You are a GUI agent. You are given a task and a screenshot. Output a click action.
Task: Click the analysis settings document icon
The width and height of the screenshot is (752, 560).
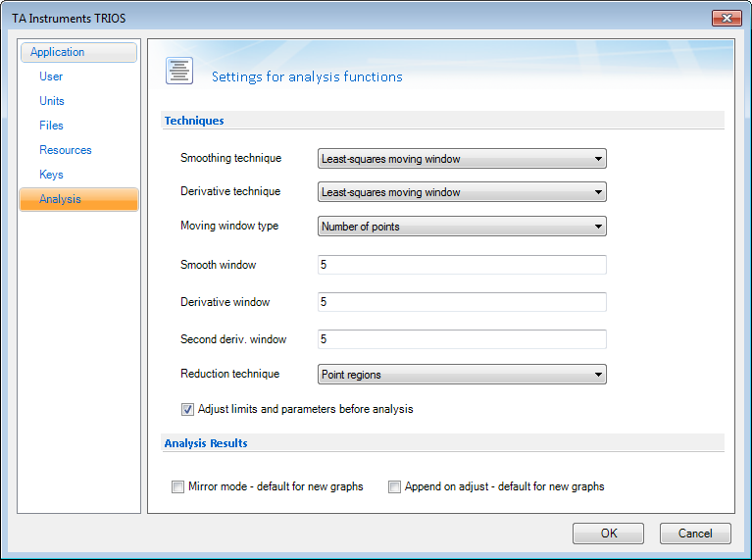[179, 71]
